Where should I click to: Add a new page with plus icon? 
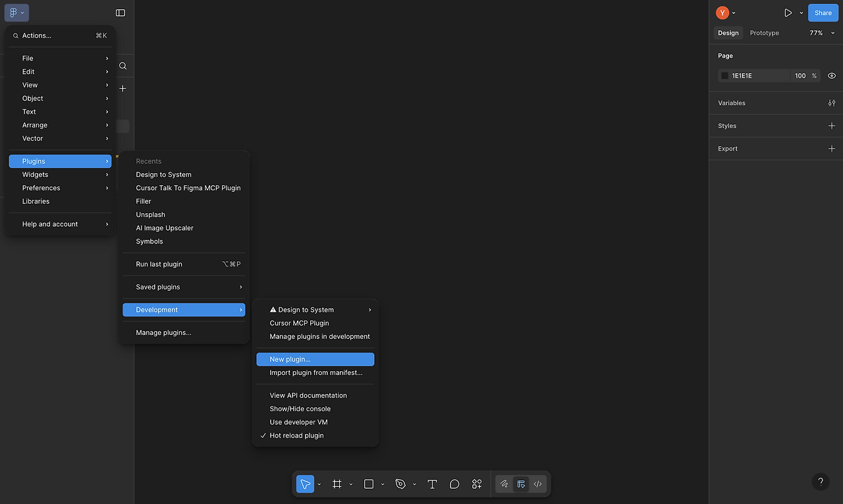122,88
